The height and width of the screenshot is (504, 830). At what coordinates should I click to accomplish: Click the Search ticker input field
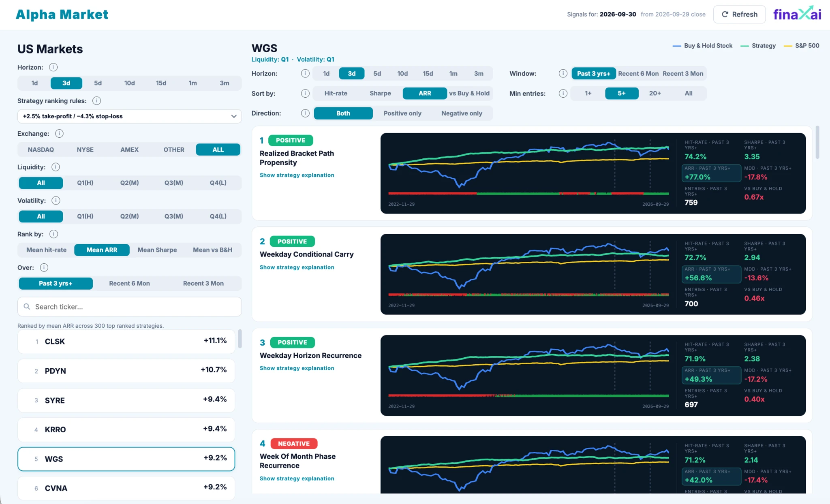130,307
